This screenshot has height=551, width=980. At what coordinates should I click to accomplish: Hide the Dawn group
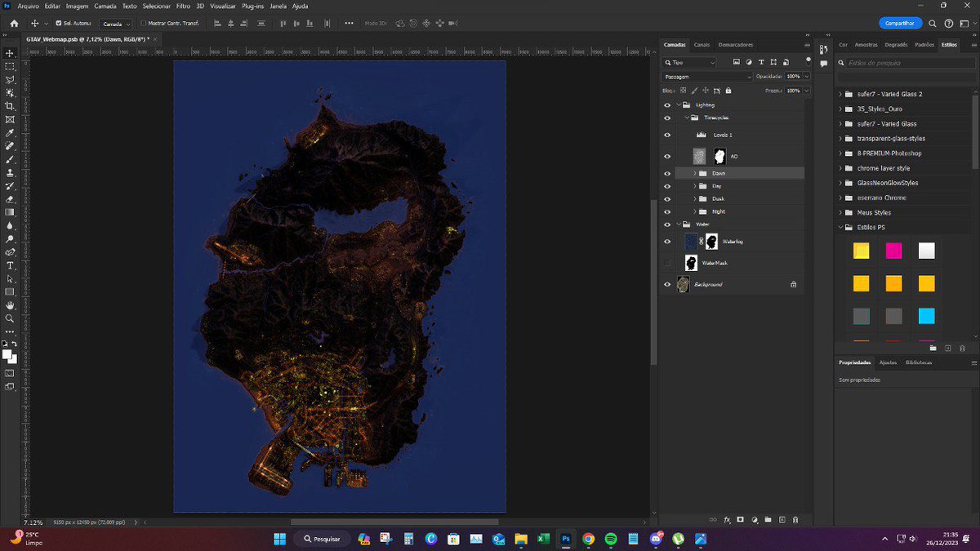pyautogui.click(x=667, y=173)
